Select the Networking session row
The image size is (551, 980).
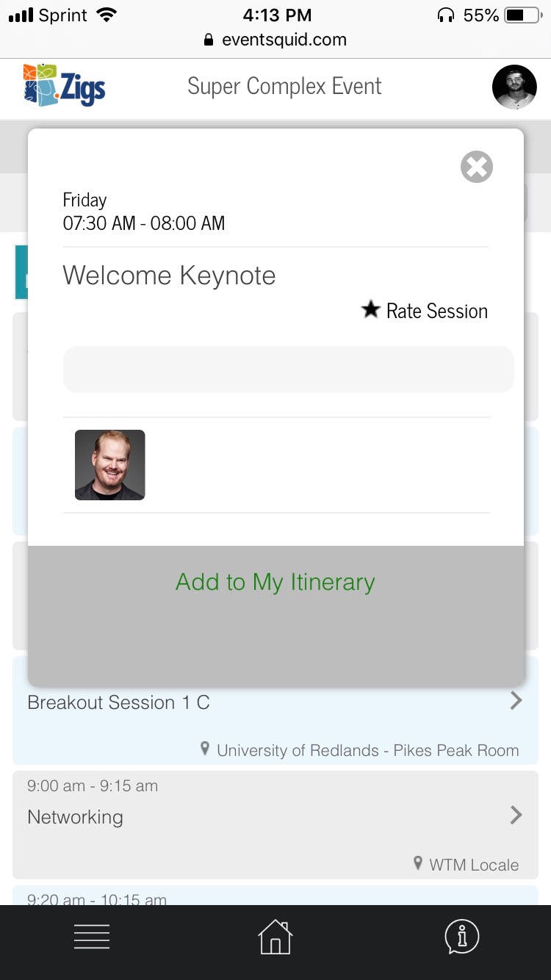[275, 825]
